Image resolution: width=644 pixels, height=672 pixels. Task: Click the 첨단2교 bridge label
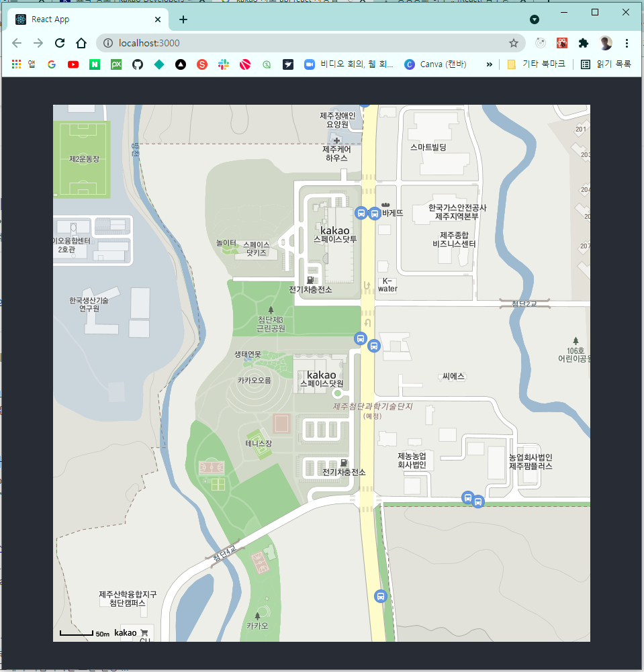click(x=524, y=304)
